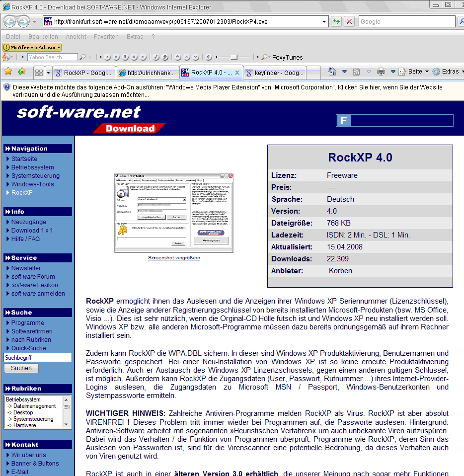This screenshot has width=464, height=476.
Task: Open the Quick Tabs grid icon
Action: (x=39, y=73)
